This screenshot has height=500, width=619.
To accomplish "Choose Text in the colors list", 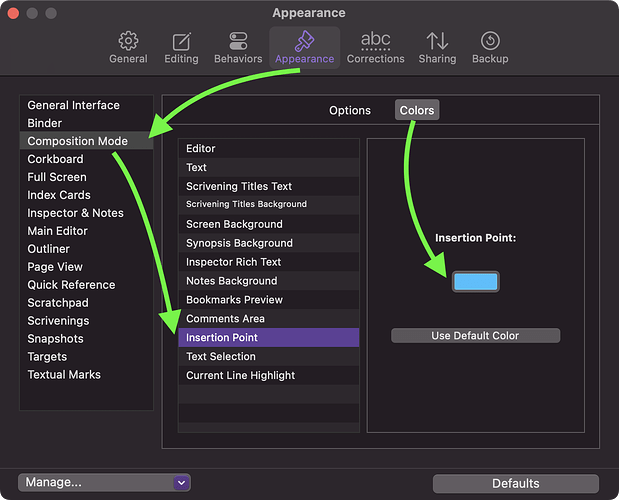I will coord(269,167).
